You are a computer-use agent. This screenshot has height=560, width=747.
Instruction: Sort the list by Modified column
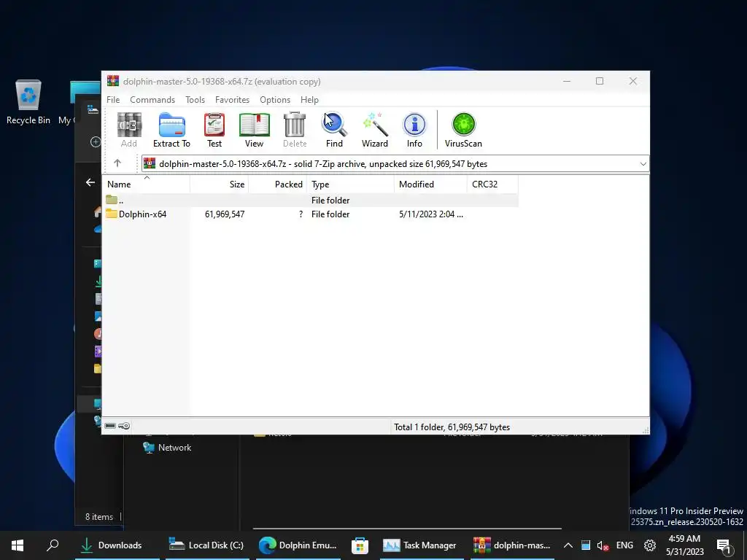[x=430, y=184]
